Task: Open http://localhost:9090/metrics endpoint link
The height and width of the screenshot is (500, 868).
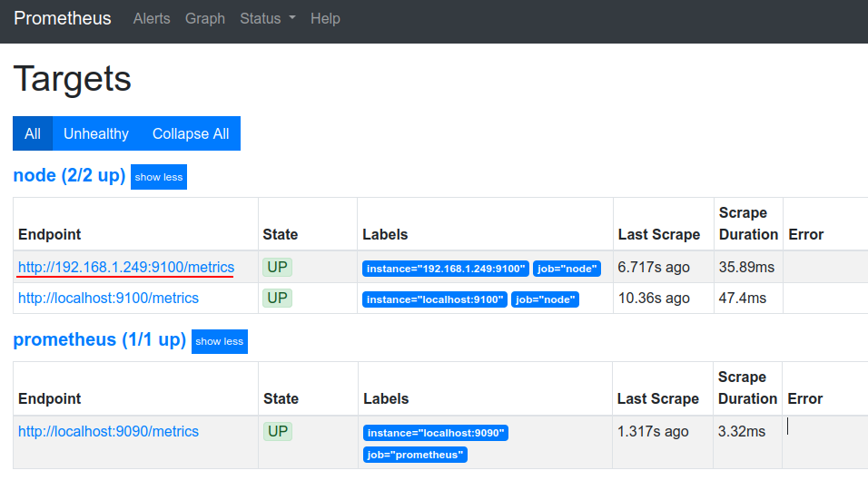Action: (x=109, y=431)
